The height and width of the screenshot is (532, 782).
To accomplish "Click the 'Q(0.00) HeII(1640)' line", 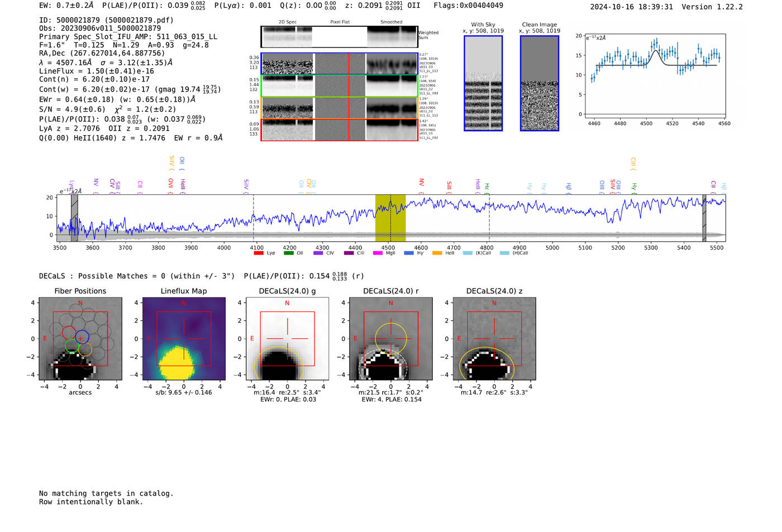I will [131, 138].
